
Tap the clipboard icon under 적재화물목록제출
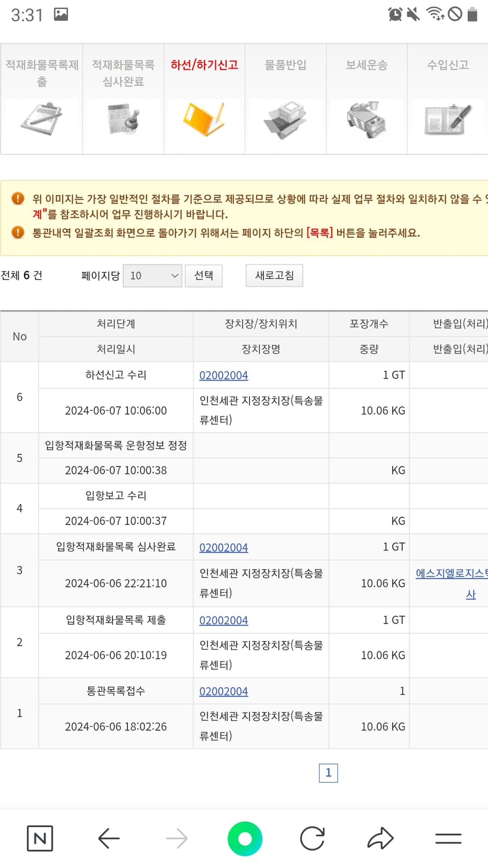42,119
